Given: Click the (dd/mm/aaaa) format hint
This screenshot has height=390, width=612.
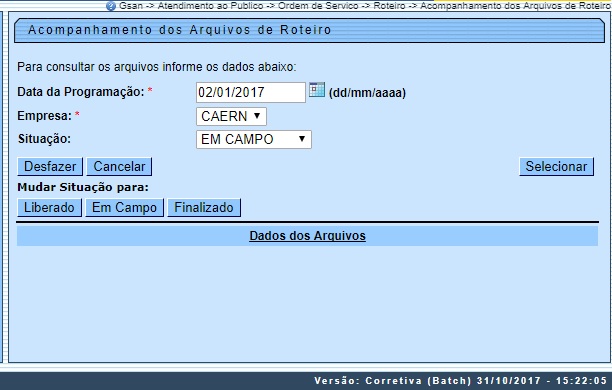Looking at the screenshot, I should point(367,93).
